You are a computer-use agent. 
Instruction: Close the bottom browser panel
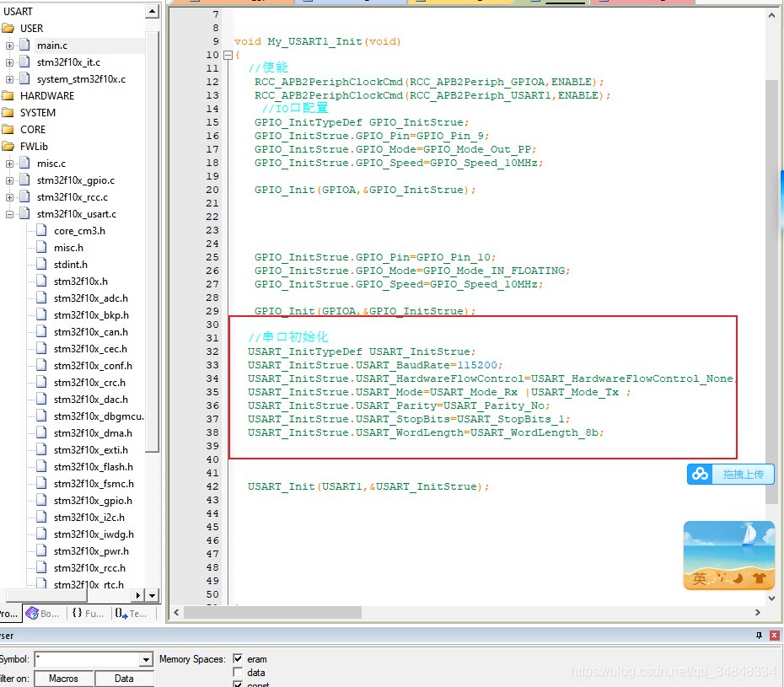coord(775,635)
